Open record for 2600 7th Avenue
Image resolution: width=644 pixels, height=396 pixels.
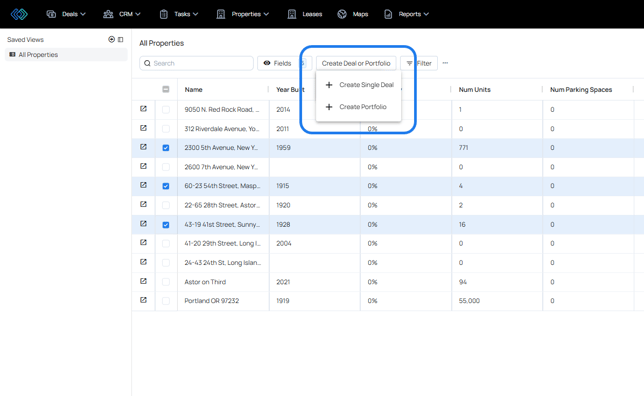(x=143, y=166)
